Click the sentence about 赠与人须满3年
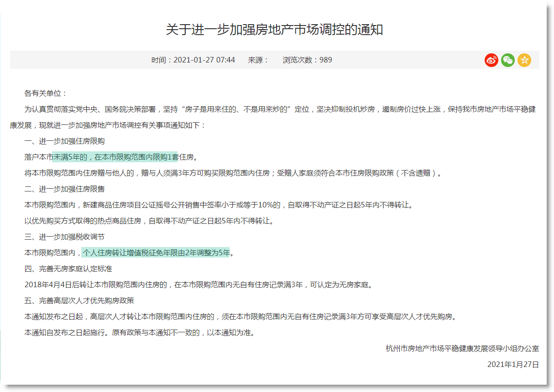This screenshot has width=554, height=392. tap(233, 173)
